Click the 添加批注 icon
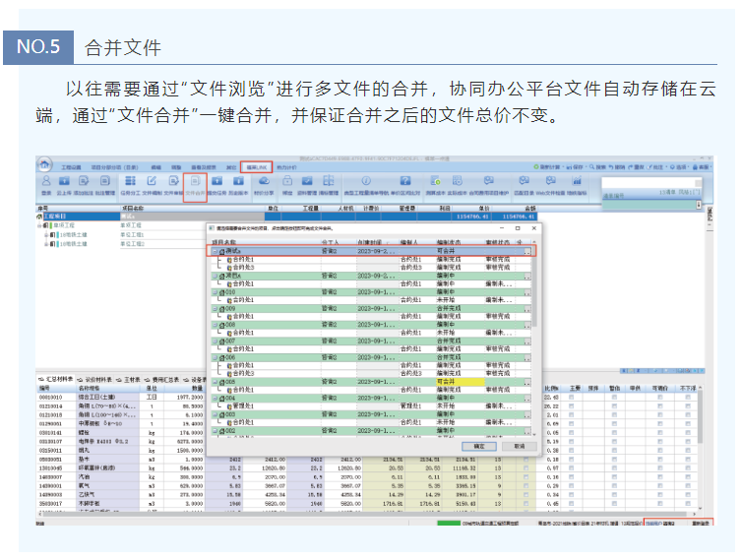This screenshot has height=560, width=742. [x=84, y=181]
